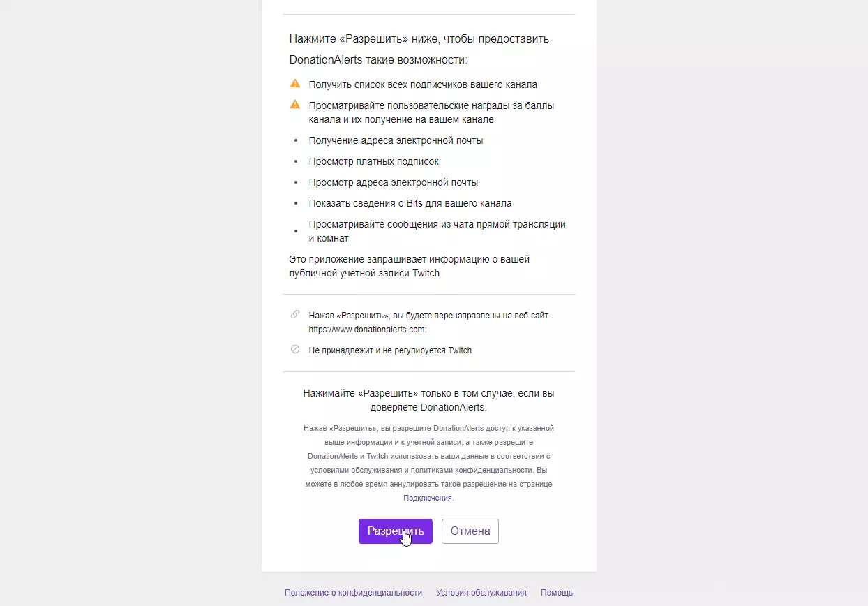This screenshot has width=868, height=606.
Task: Click the Не принадлежит и не регулируется Twitch text
Action: 390,350
